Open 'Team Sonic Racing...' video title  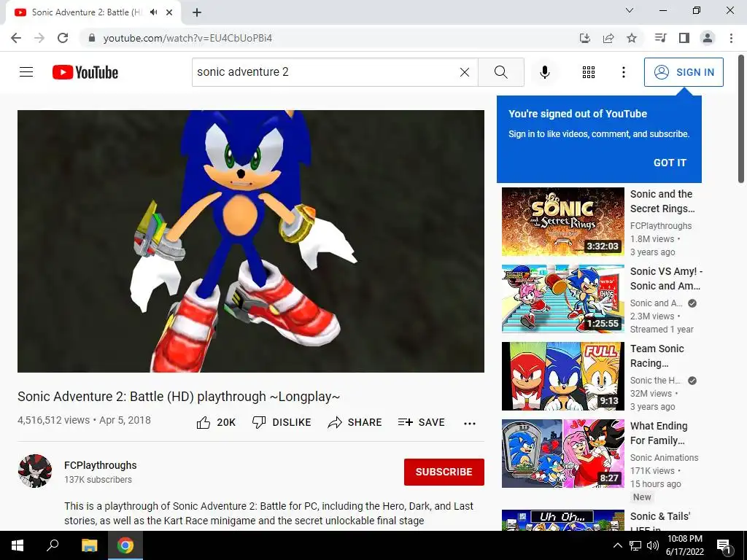657,356
